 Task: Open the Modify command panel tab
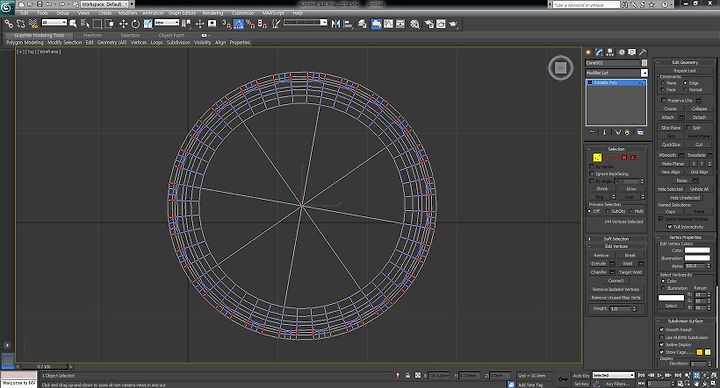[x=599, y=52]
